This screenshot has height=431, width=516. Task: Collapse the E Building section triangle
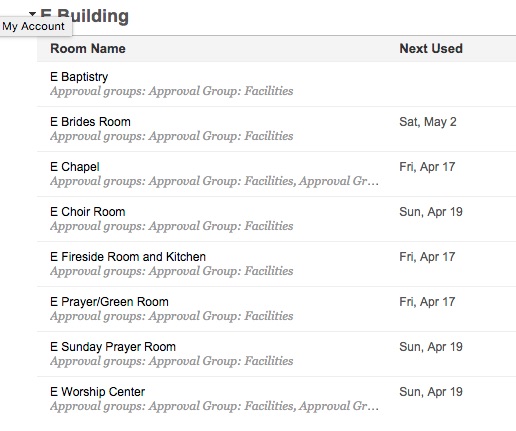point(32,14)
